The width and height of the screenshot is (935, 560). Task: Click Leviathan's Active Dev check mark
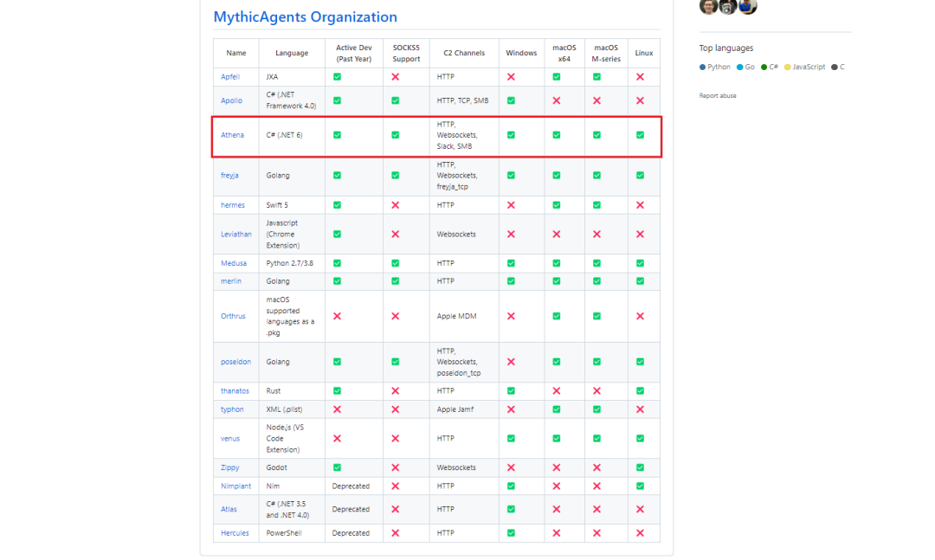(x=337, y=235)
